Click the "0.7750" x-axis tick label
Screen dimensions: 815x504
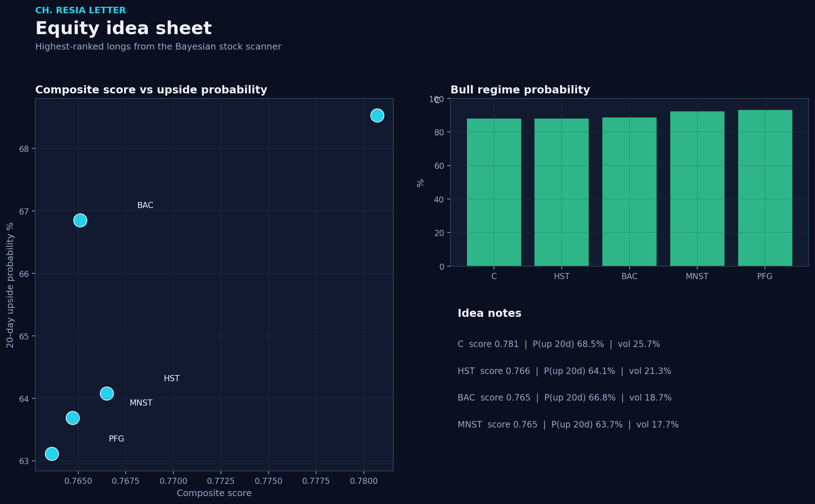click(x=269, y=481)
